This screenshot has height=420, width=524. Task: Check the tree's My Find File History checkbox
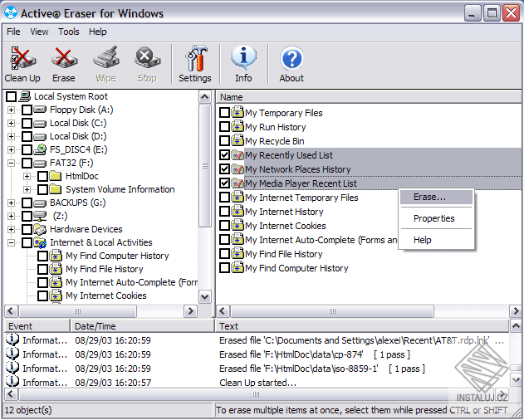pos(42,269)
